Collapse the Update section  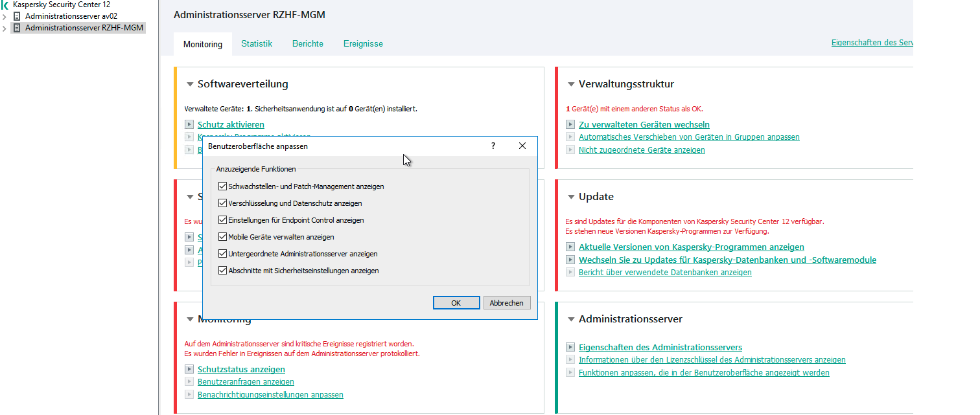point(571,197)
